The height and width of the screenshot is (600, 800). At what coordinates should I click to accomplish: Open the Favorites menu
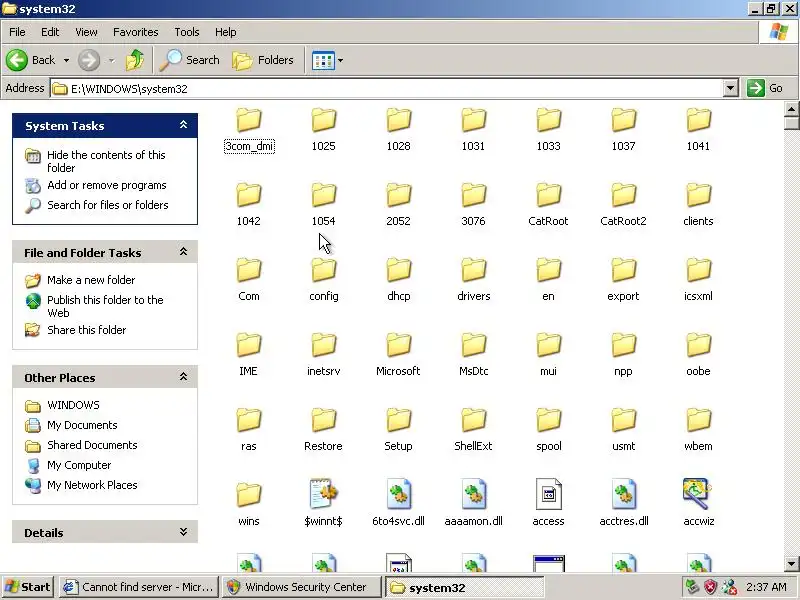click(x=136, y=32)
